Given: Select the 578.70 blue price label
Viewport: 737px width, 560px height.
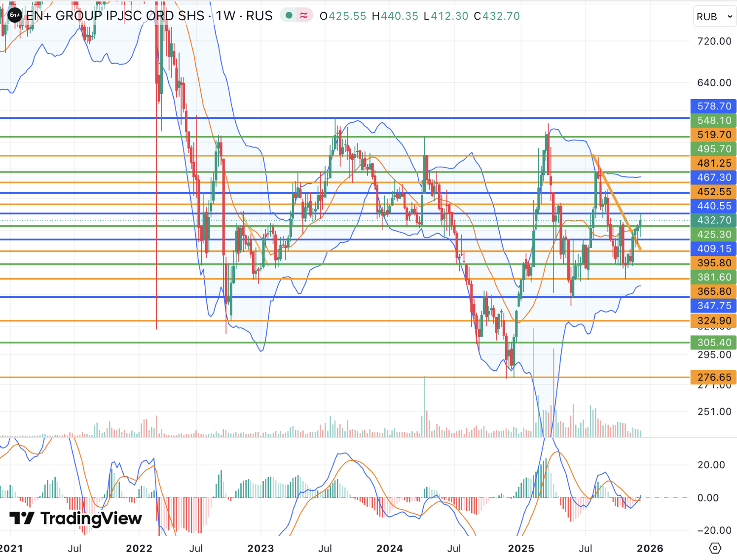Looking at the screenshot, I should [713, 106].
